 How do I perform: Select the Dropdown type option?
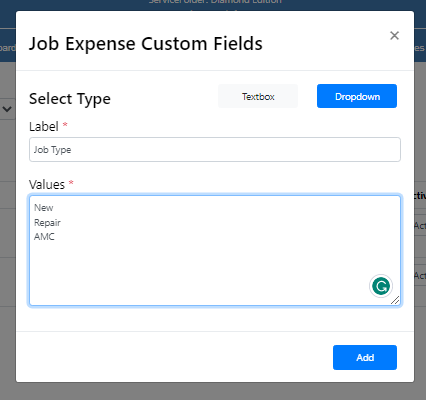click(x=357, y=96)
